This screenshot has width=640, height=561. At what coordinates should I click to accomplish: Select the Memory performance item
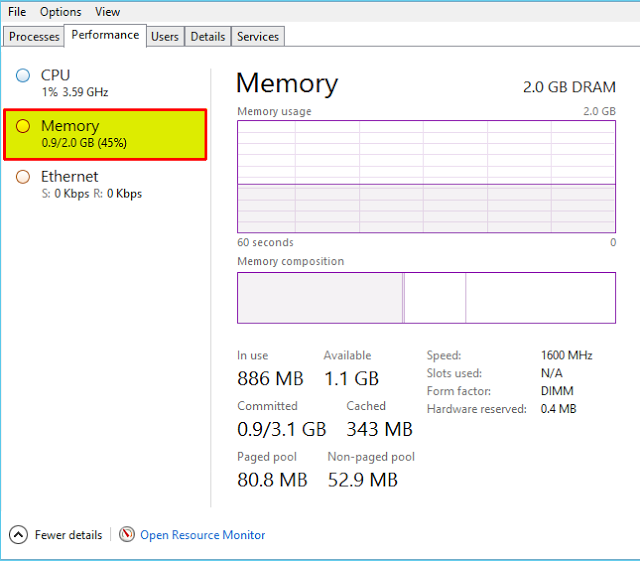105,134
